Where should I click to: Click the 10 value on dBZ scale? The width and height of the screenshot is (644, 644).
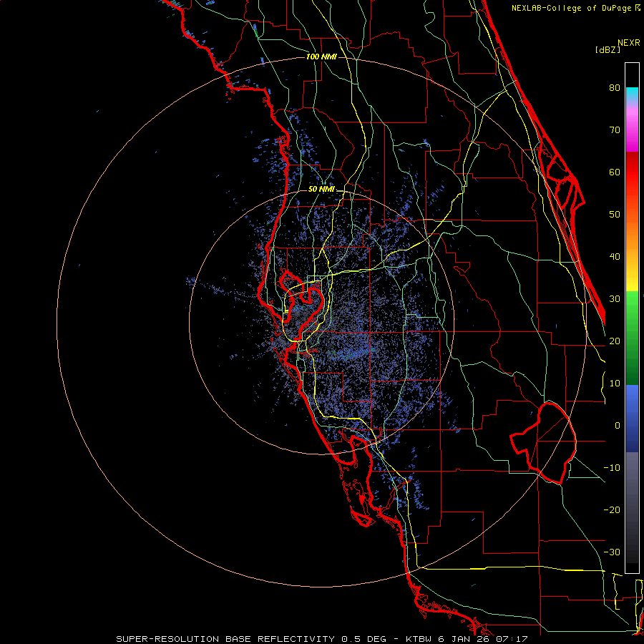(x=615, y=384)
